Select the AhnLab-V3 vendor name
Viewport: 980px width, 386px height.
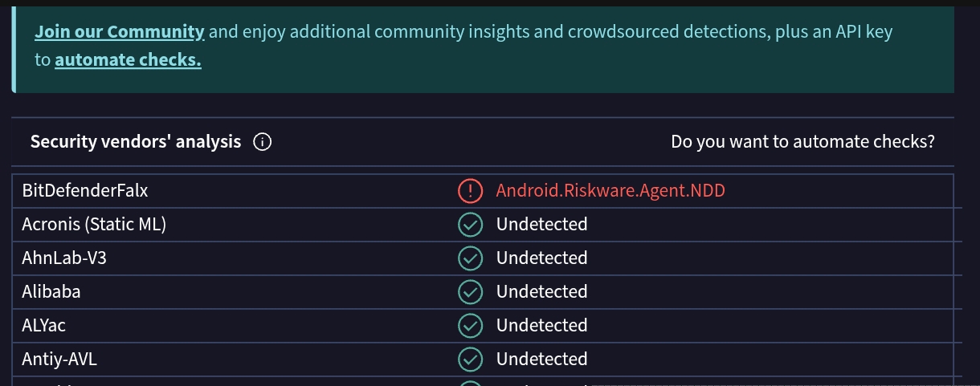[70, 258]
